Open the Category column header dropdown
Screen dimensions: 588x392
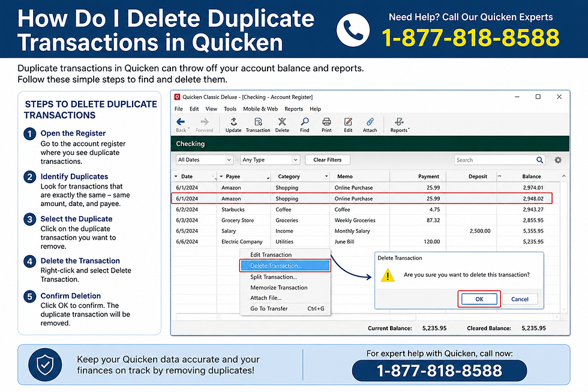tap(326, 176)
